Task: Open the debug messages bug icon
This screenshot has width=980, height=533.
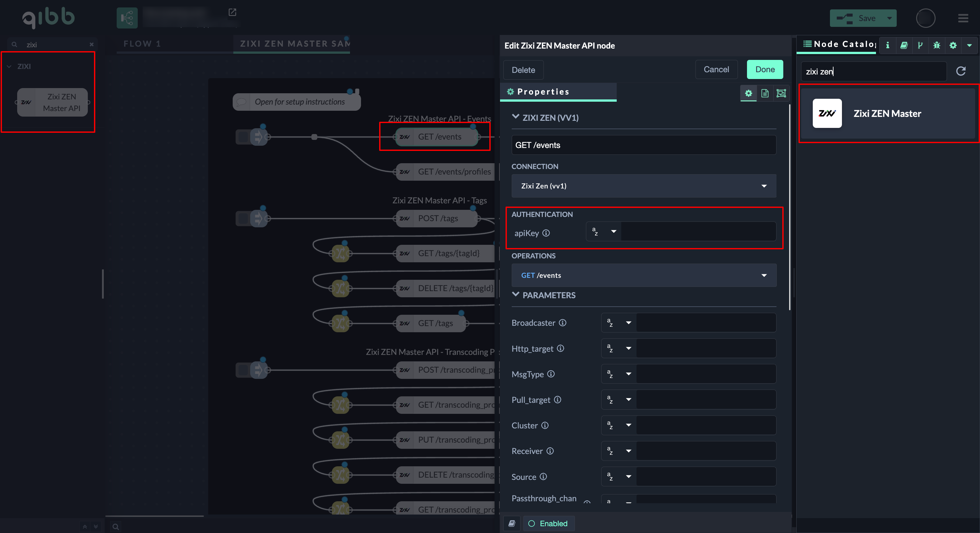Action: click(936, 45)
